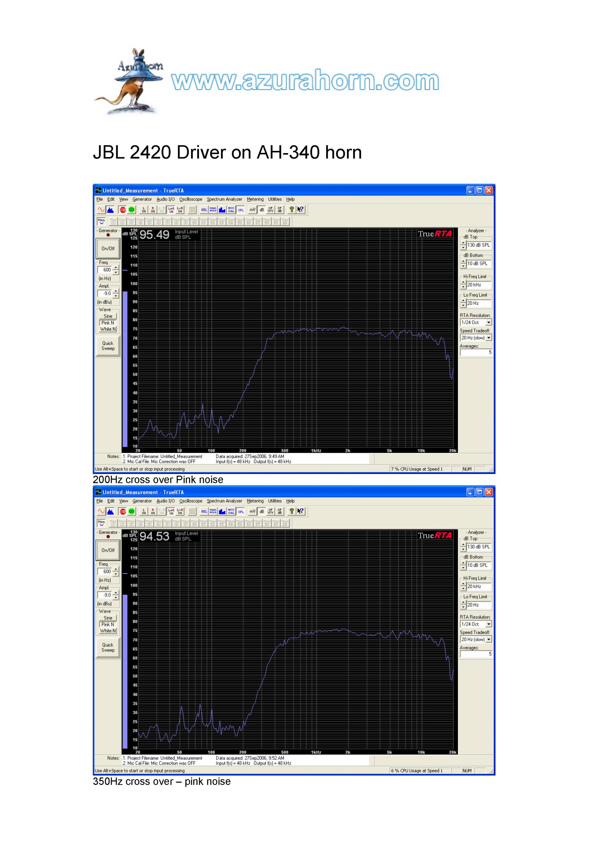Select White N wave in lower TrueRTA window

(108, 631)
